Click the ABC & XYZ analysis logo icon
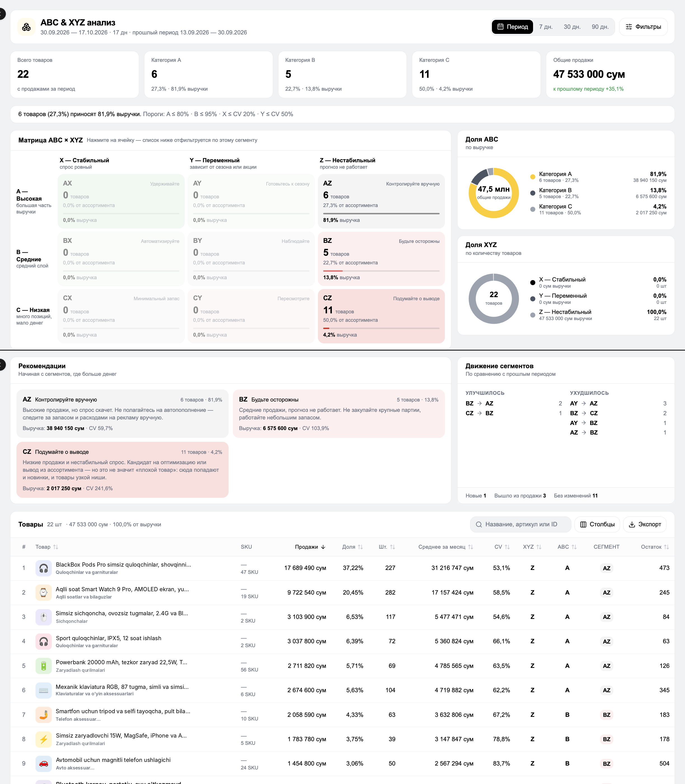Viewport: 685px width, 784px height. coord(26,27)
